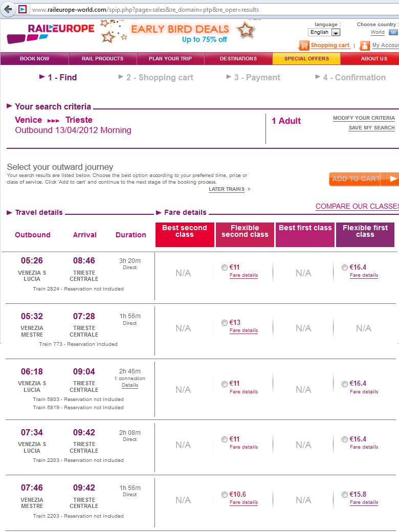Select €13 fare for the 05:32 train

click(225, 323)
